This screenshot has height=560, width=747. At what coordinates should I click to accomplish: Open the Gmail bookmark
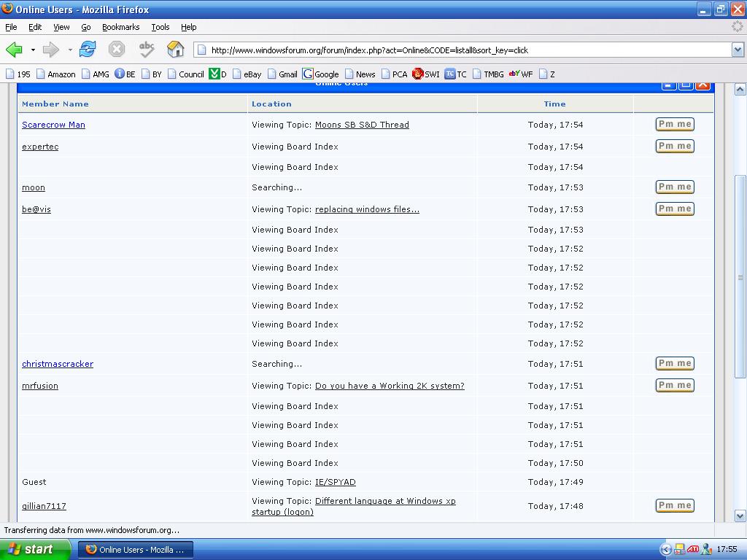coord(282,74)
